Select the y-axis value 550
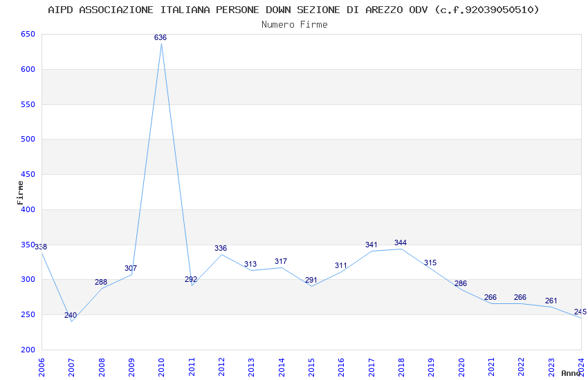 28,104
